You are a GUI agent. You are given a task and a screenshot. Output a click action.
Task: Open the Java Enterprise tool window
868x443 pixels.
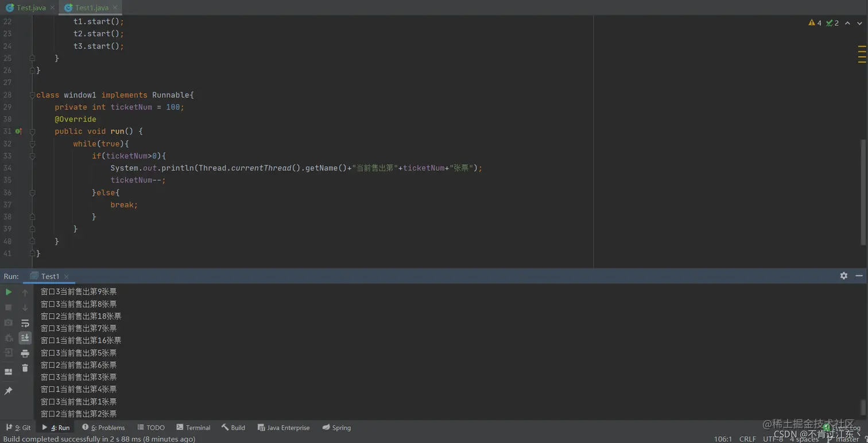pyautogui.click(x=284, y=427)
